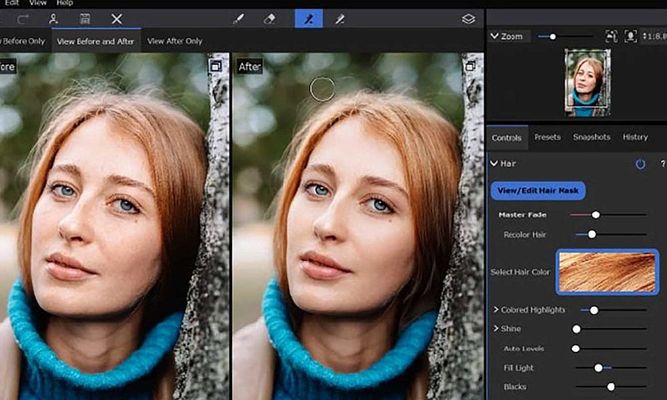Toggle the Before pane pop-out icon
This screenshot has width=667, height=400.
tap(215, 66)
